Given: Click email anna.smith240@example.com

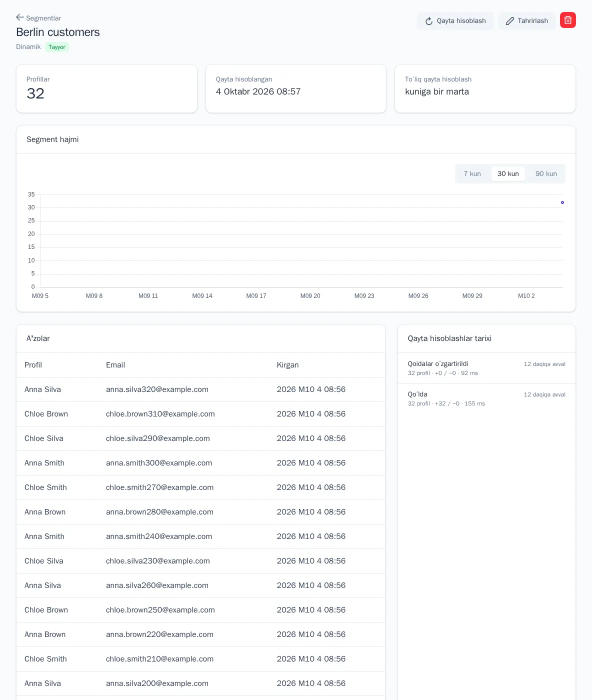Looking at the screenshot, I should tap(159, 536).
